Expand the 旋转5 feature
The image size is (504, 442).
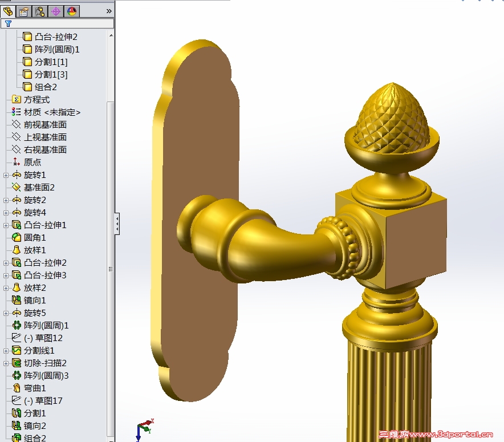(6, 313)
